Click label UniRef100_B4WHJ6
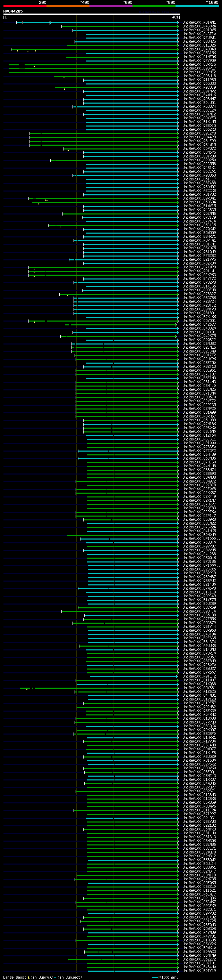 click(x=199, y=95)
